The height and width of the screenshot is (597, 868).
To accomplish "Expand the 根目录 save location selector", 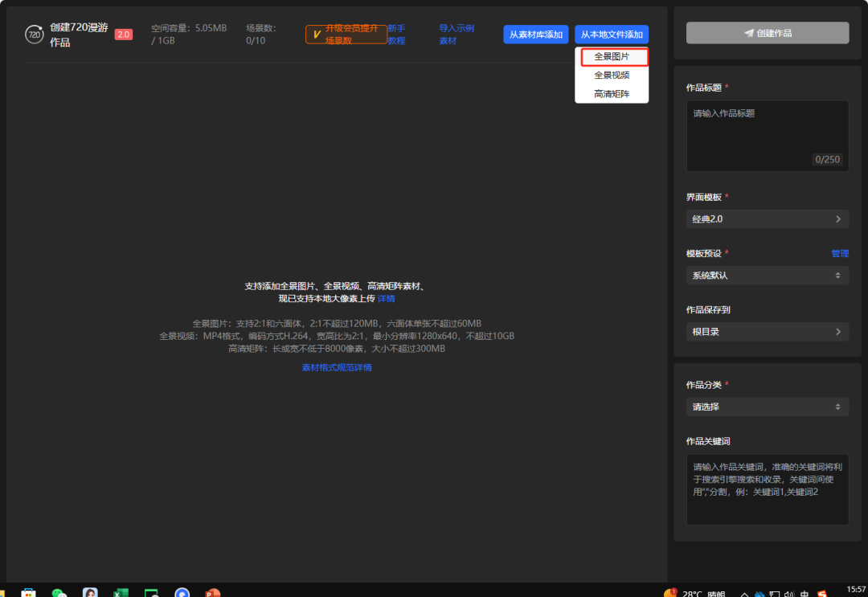I will click(x=767, y=331).
